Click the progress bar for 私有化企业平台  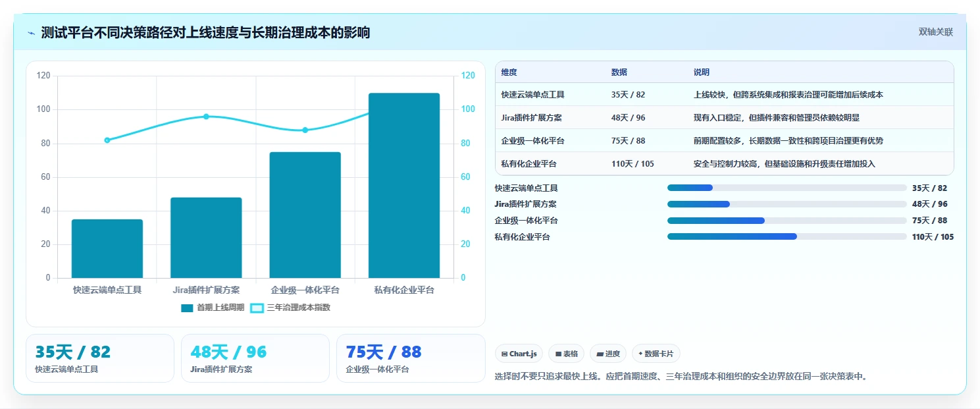pyautogui.click(x=787, y=236)
